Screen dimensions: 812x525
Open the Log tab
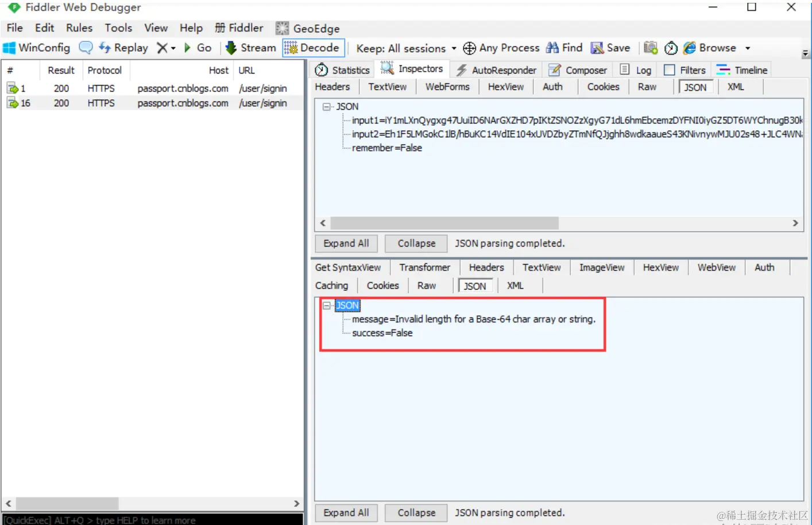[636, 70]
